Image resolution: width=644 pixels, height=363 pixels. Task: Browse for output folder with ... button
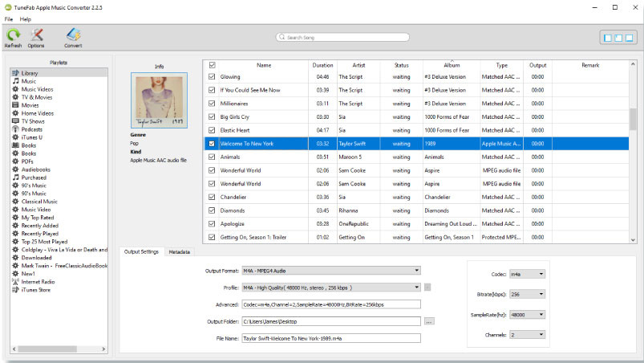(x=429, y=321)
